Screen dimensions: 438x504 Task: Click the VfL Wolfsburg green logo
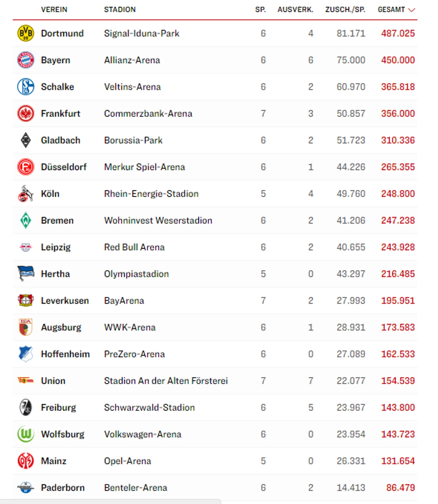pyautogui.click(x=25, y=434)
